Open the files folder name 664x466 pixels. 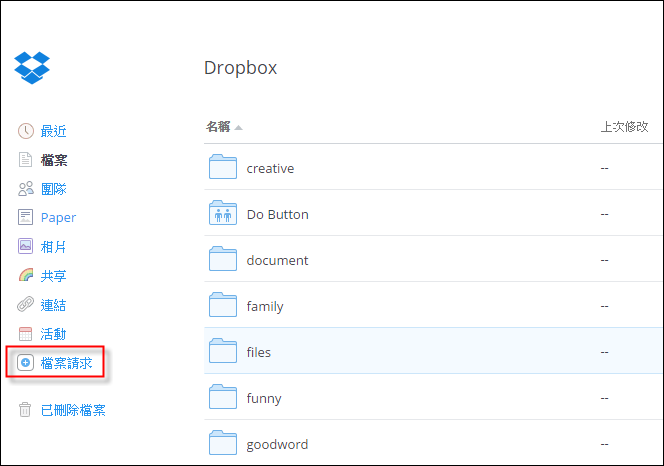click(x=259, y=352)
